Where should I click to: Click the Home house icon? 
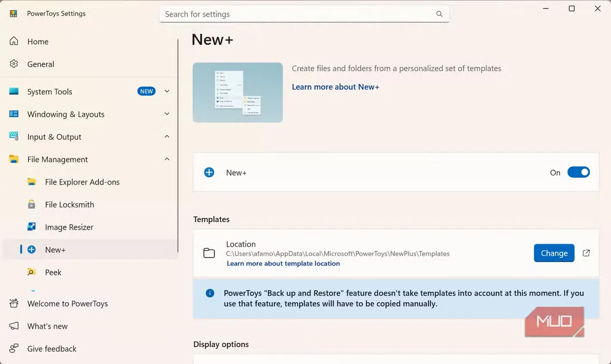pyautogui.click(x=14, y=41)
